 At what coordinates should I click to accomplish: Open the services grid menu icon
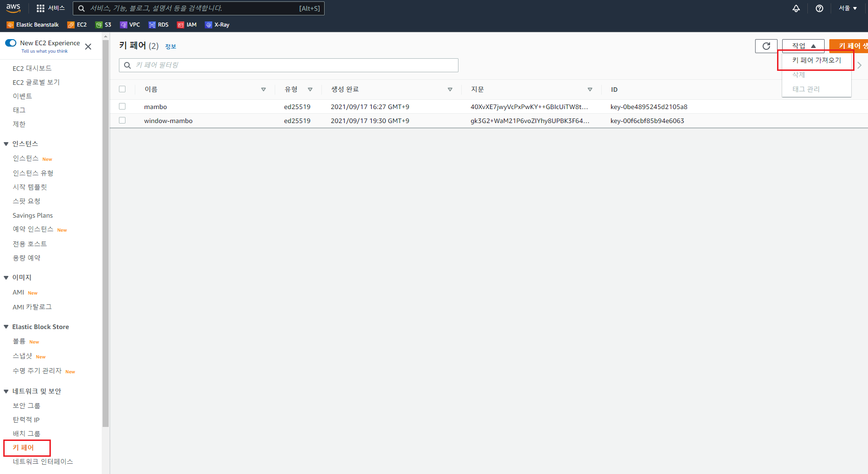coord(41,8)
